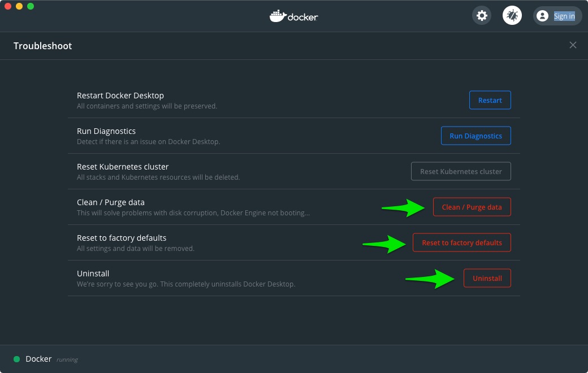Click the Troubleshoot panel heading

pos(43,46)
